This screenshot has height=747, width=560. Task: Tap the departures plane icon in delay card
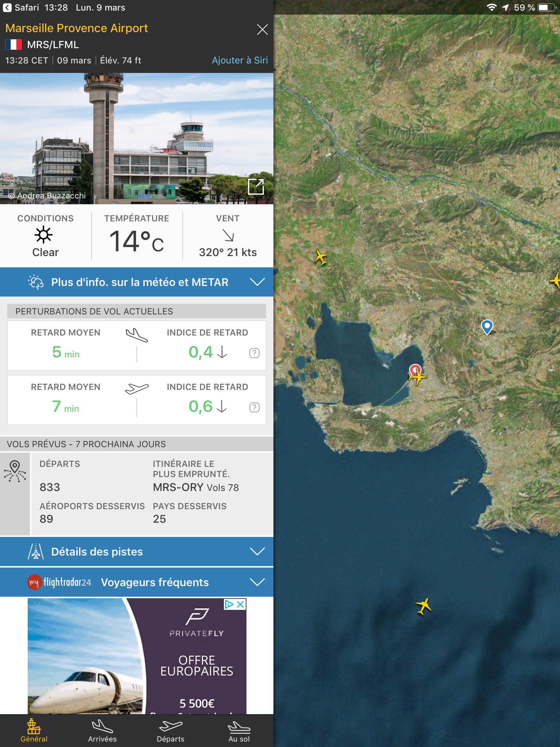(x=137, y=389)
